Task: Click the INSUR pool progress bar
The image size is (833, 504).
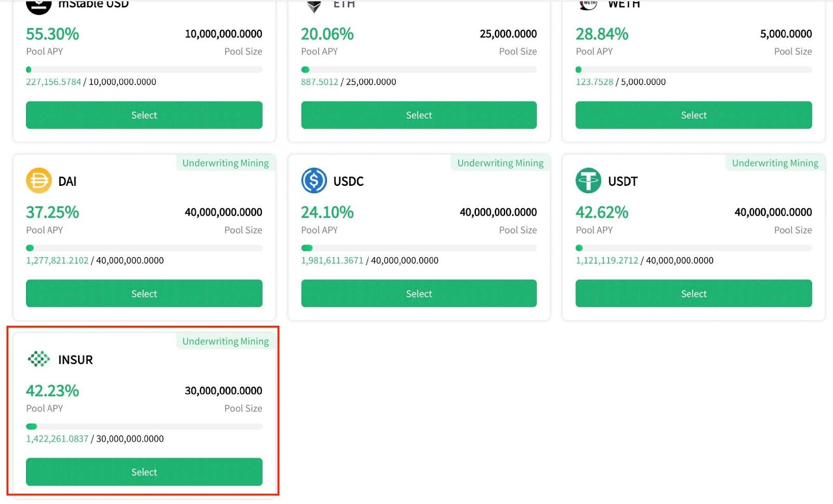Action: click(x=144, y=426)
